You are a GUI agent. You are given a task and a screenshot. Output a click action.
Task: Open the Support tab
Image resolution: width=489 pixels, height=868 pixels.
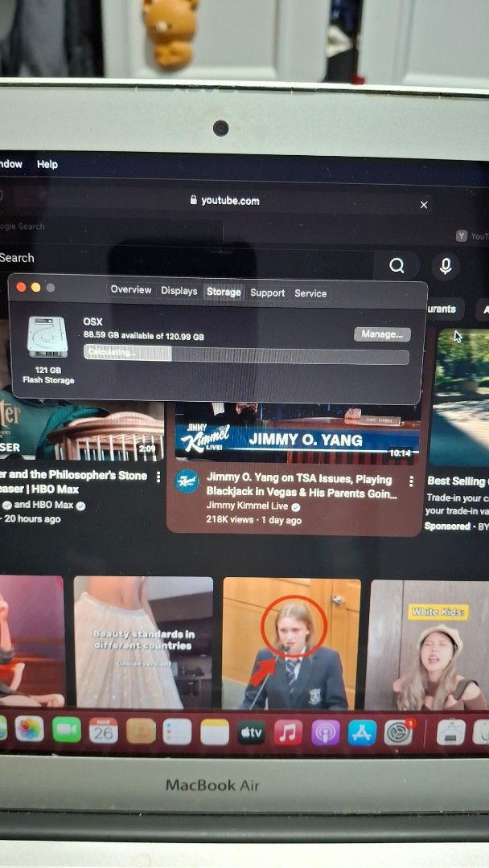coord(268,293)
